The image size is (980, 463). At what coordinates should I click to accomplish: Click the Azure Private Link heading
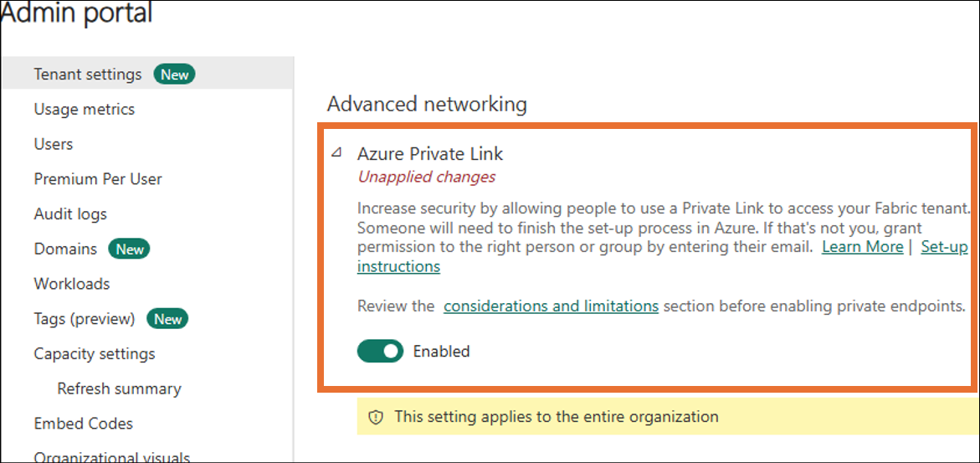coord(430,153)
